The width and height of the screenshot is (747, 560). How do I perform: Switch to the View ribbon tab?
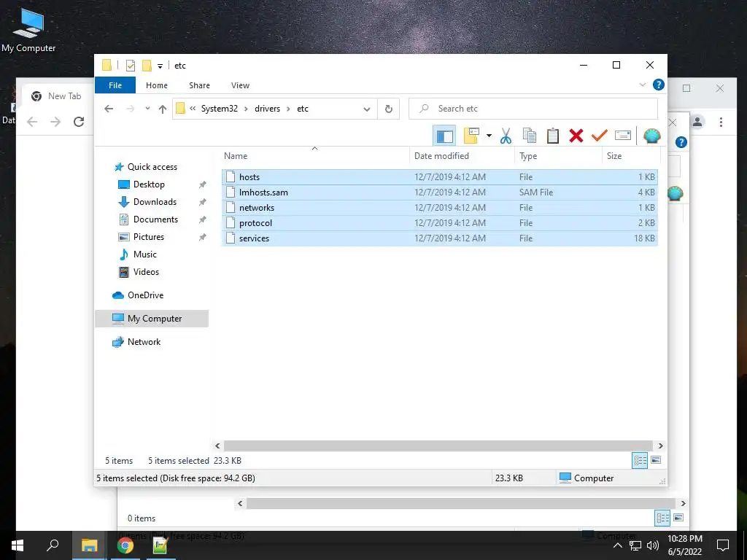(x=240, y=85)
